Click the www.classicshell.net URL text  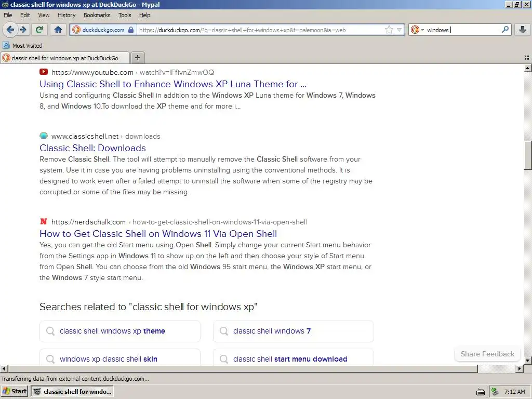pyautogui.click(x=85, y=137)
